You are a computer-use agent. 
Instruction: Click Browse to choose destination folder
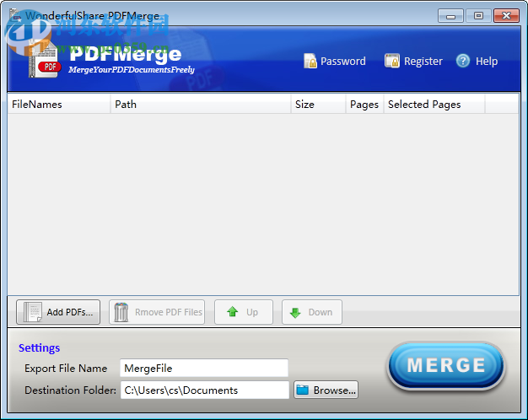coord(326,390)
